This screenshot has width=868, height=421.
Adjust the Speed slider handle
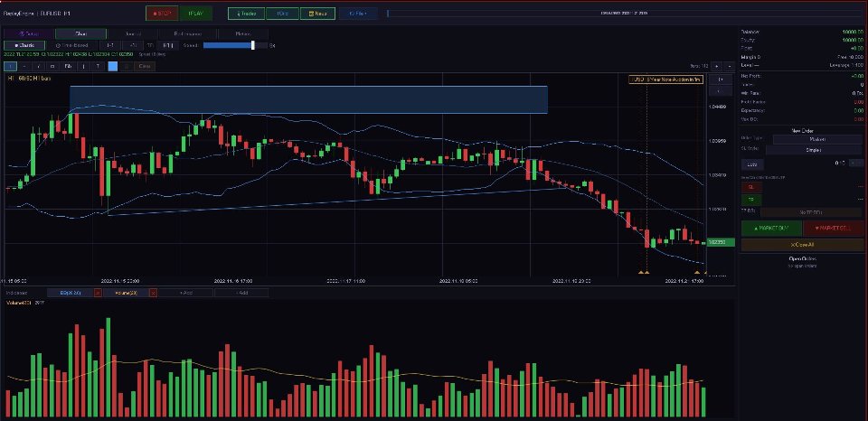coord(253,45)
